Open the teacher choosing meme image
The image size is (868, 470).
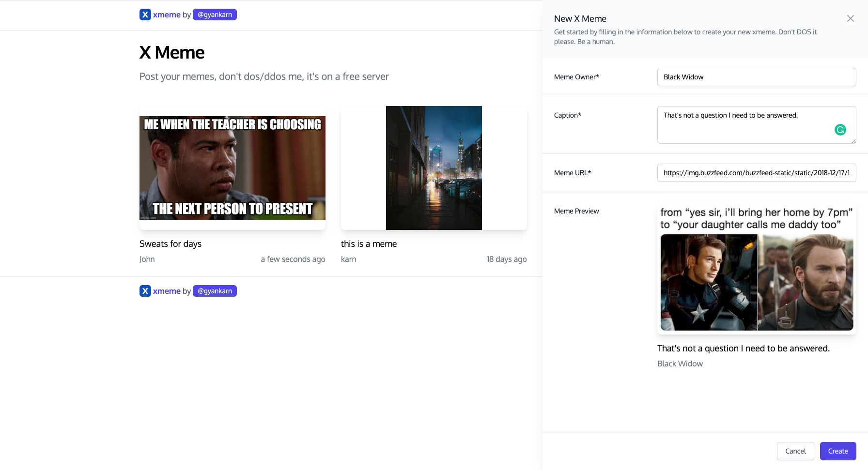coord(232,168)
